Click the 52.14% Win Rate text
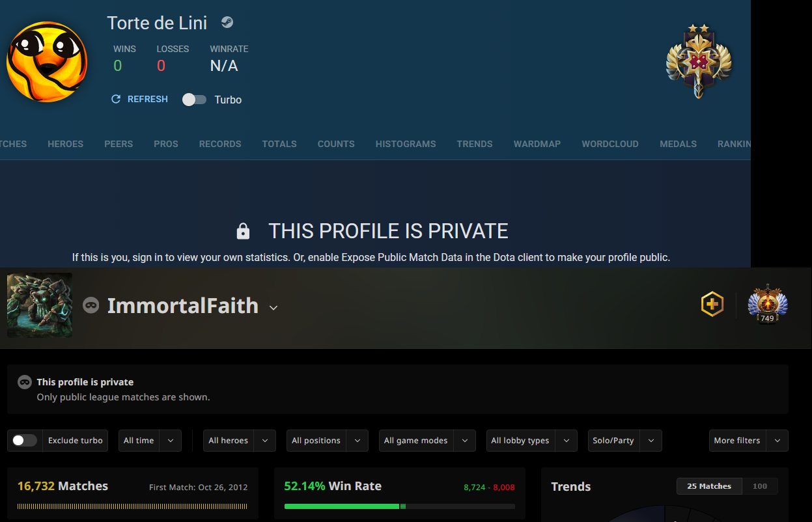The image size is (812, 522). pos(333,486)
